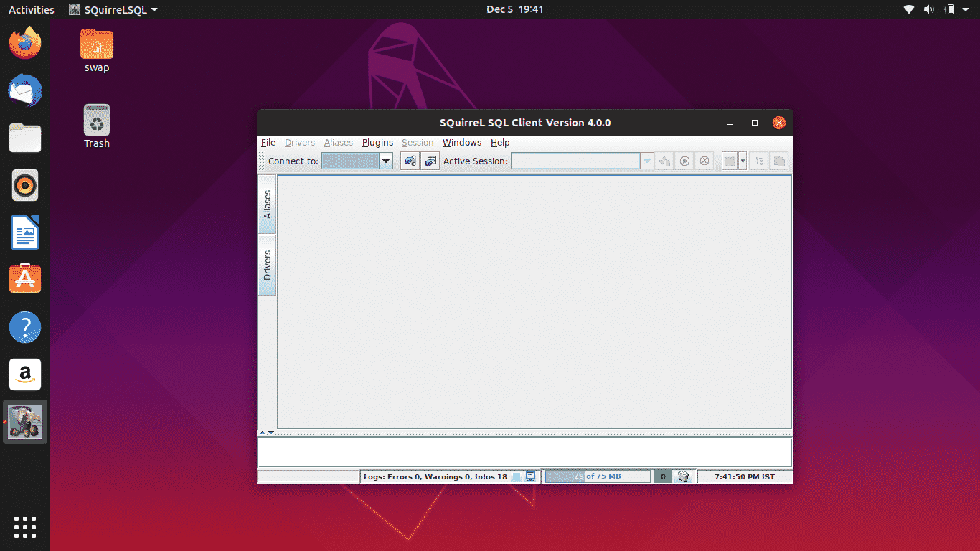Open a new SQL worksheet
This screenshot has height=551, width=980.
(x=729, y=161)
